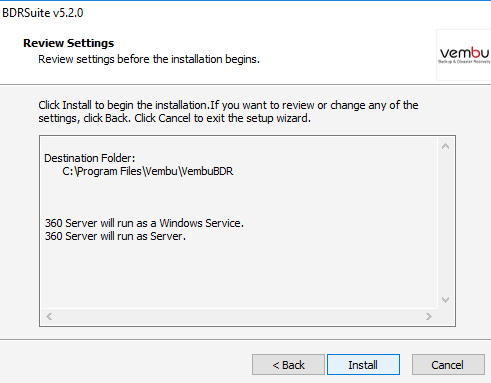Image resolution: width=491 pixels, height=383 pixels.
Task: Click the up arrow of settings scrollbar
Action: tap(445, 146)
